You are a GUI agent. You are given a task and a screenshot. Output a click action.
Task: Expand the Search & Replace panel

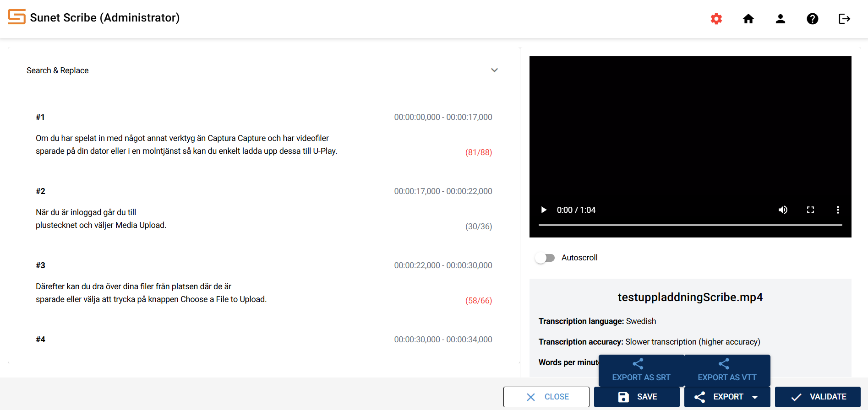[x=494, y=70]
